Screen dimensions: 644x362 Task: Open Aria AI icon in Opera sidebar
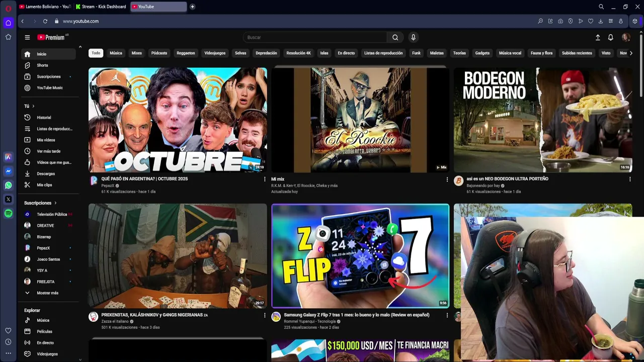pos(8,157)
